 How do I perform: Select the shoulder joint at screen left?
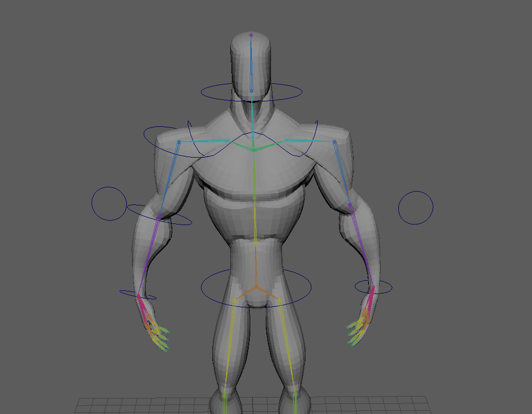point(179,142)
